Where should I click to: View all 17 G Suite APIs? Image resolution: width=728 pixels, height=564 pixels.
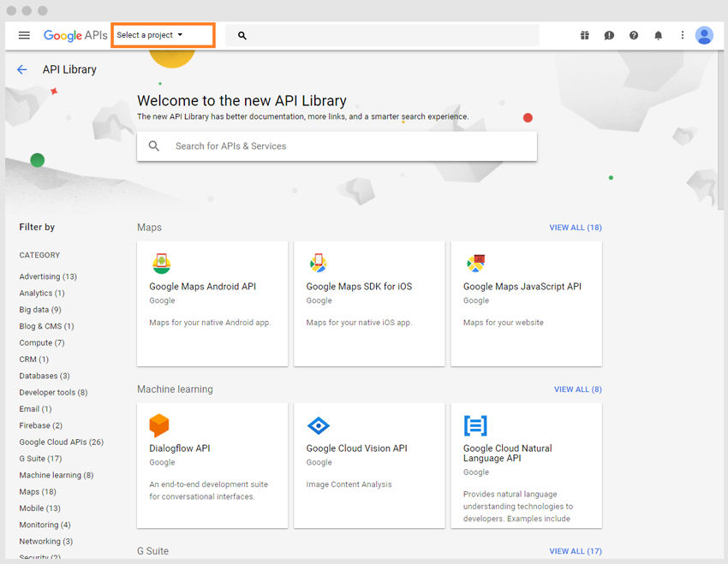tap(576, 551)
